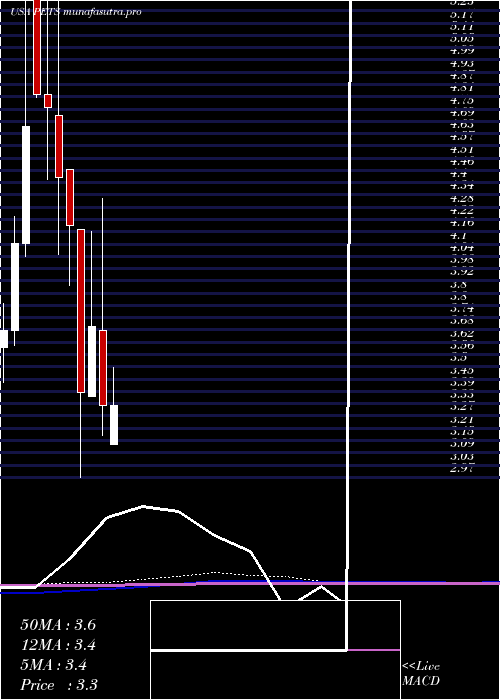Click the 5MA : 3.4 reading
This screenshot has width=500, height=700.
click(54, 665)
